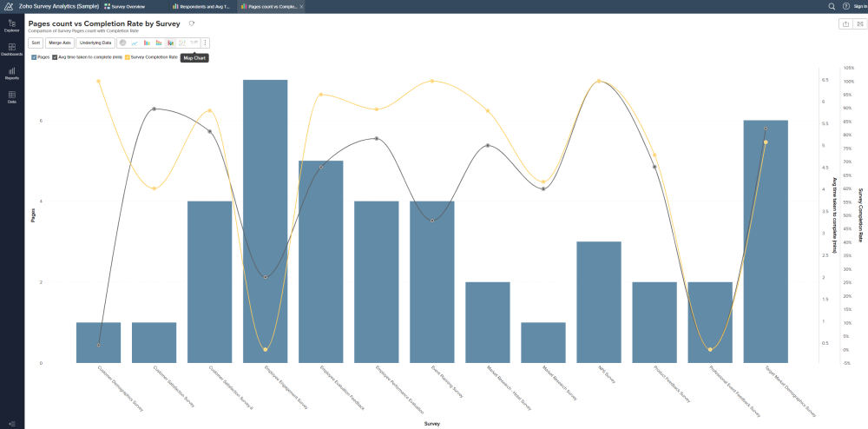Click the 'Comparison of Survey Pages count' description text
This screenshot has height=429, width=868.
pyautogui.click(x=83, y=31)
